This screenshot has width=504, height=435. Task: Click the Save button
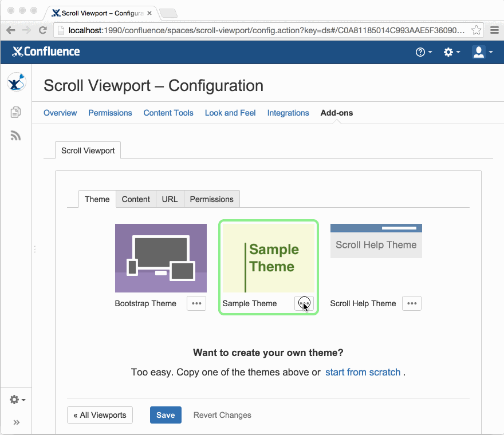(x=166, y=415)
